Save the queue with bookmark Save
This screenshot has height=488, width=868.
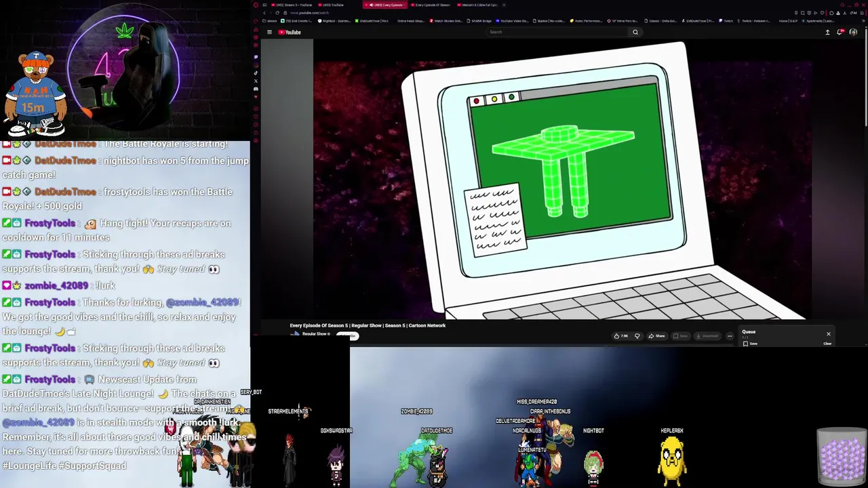point(750,344)
